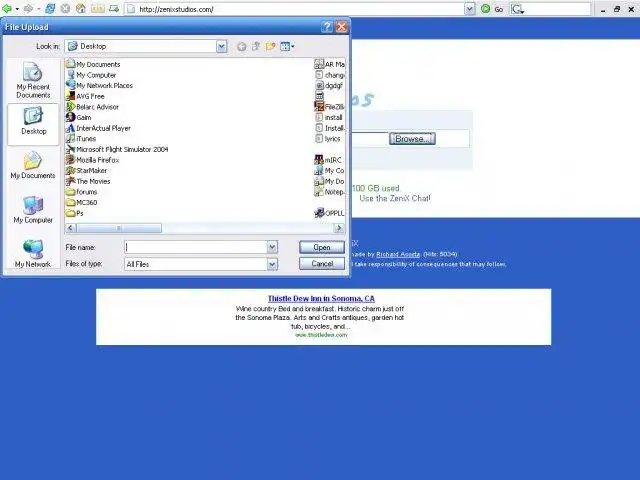The width and height of the screenshot is (640, 480).
Task: Click the browser Stop icon
Action: pos(65,9)
